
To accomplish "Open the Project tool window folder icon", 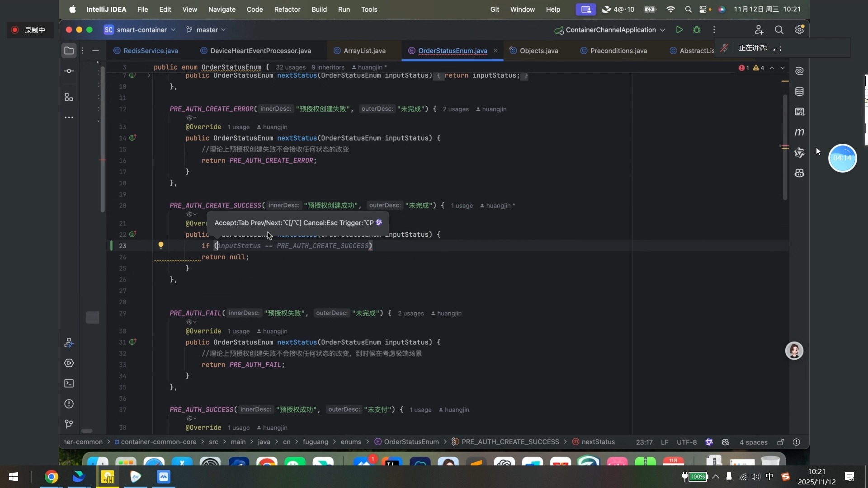I will (69, 51).
